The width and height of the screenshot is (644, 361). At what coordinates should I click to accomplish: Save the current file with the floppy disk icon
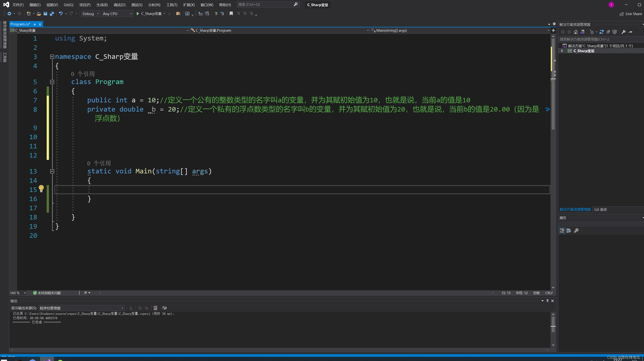point(45,14)
